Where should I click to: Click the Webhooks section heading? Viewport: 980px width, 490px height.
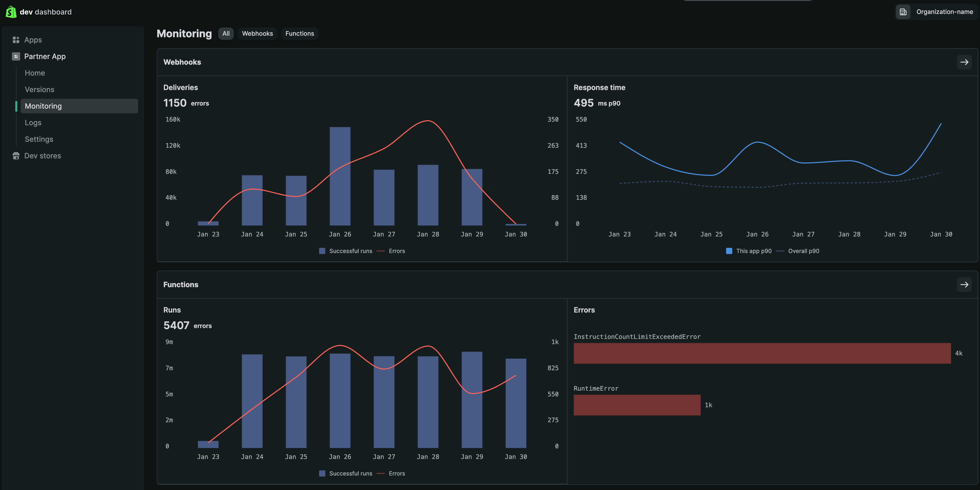pyautogui.click(x=182, y=62)
